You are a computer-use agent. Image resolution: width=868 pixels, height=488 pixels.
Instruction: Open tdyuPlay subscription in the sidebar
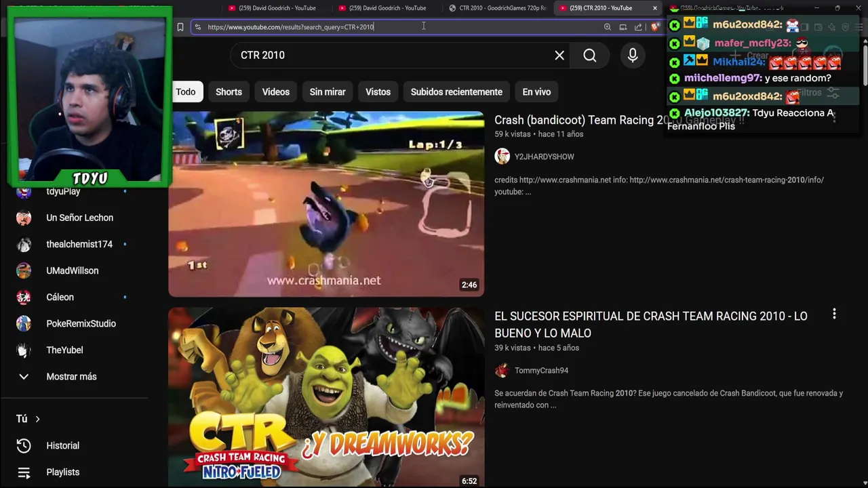(x=63, y=191)
